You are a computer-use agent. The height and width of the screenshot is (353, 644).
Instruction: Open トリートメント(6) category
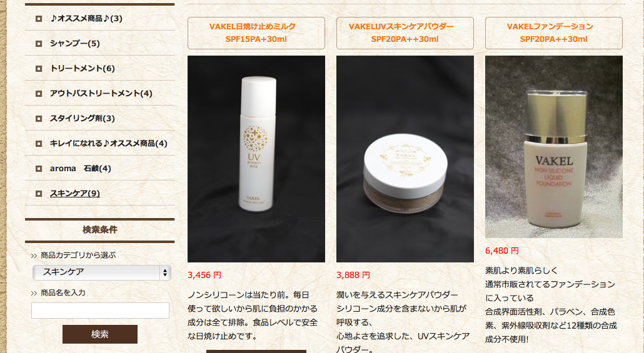[82, 69]
